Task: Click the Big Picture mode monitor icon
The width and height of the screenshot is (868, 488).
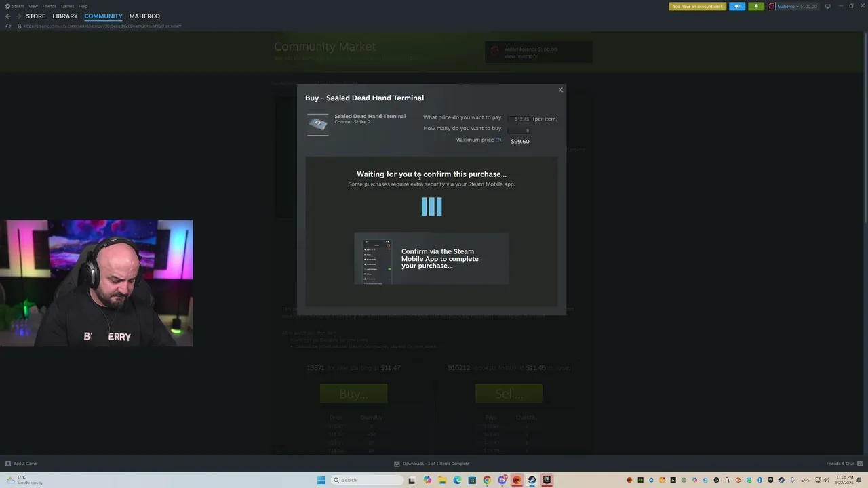Action: tap(827, 6)
